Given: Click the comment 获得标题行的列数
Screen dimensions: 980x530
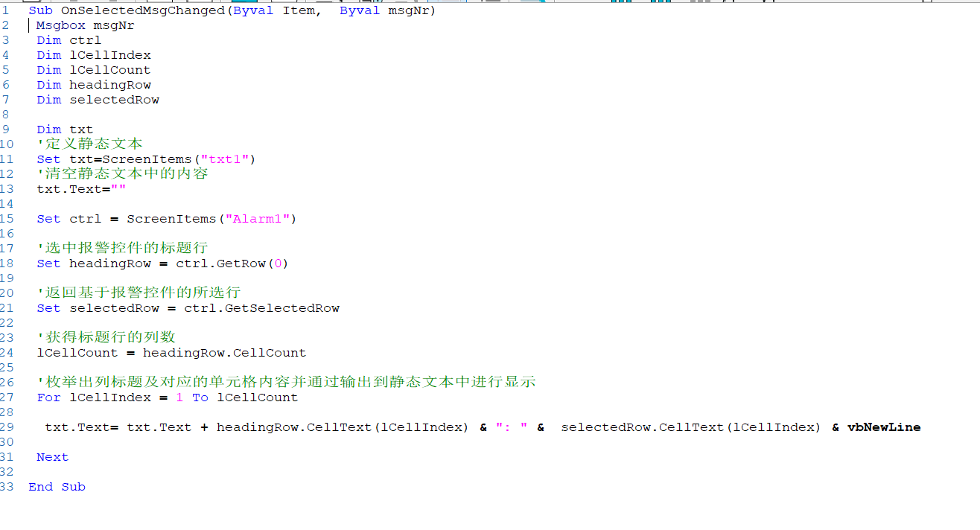Looking at the screenshot, I should [109, 338].
